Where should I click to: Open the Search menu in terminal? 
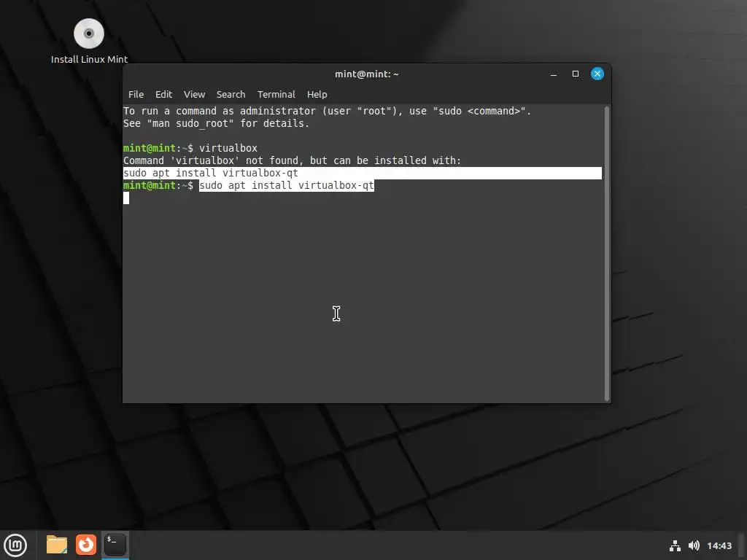tap(231, 94)
